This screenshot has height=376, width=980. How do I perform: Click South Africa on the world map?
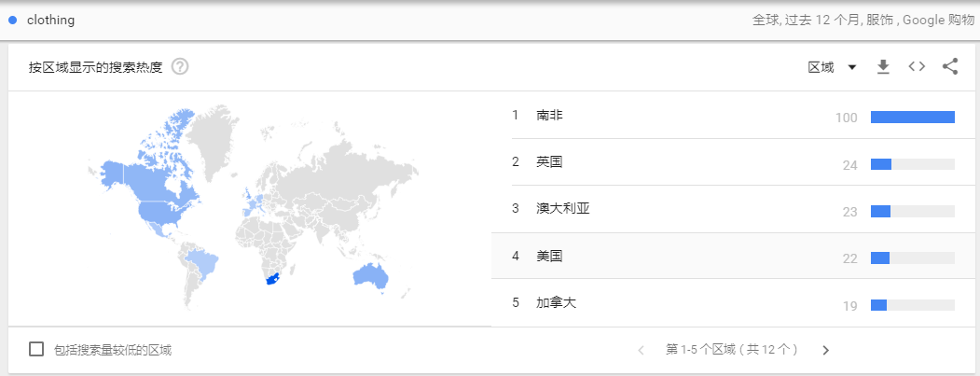[x=270, y=279]
